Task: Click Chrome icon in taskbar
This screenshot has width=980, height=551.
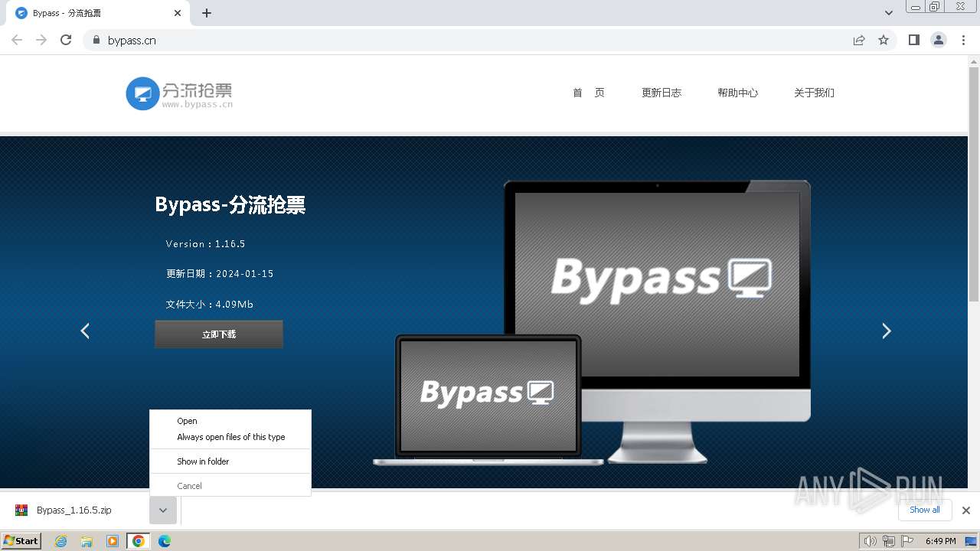Action: [138, 541]
